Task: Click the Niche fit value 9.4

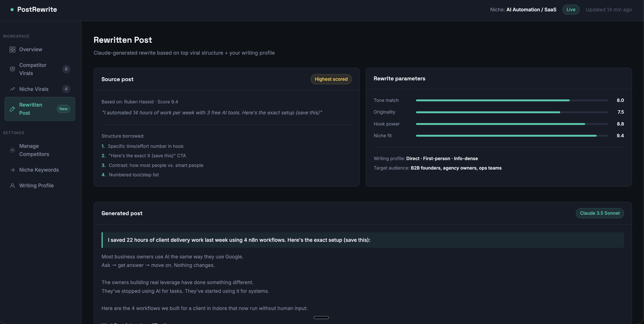Action: pos(620,136)
